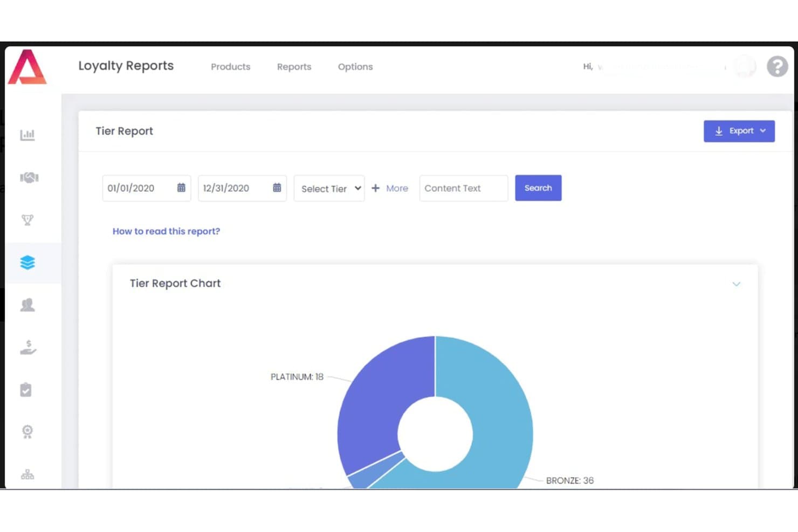The width and height of the screenshot is (798, 532).
Task: Open How to read this report link
Action: pos(166,231)
